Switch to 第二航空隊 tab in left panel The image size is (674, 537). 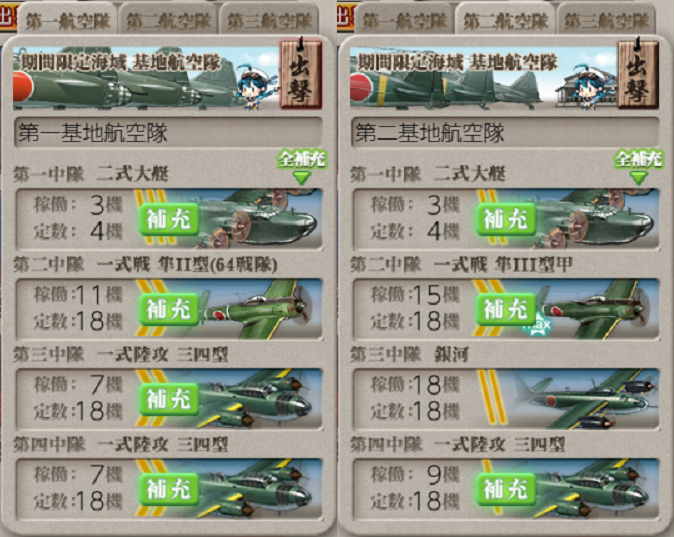(168, 20)
